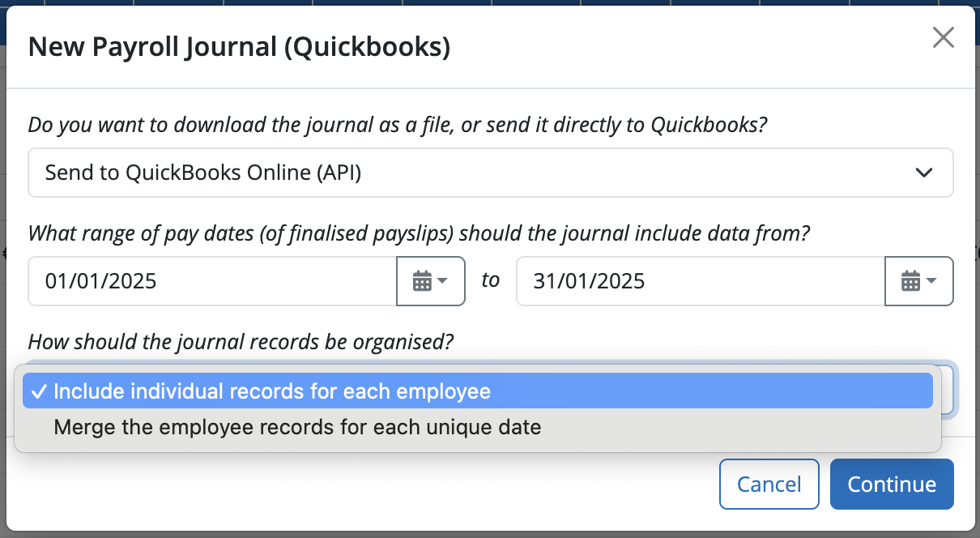Viewport: 980px width, 538px height.
Task: Open the 'Send to QuickBooks Online (API)' dropdown
Action: [490, 173]
